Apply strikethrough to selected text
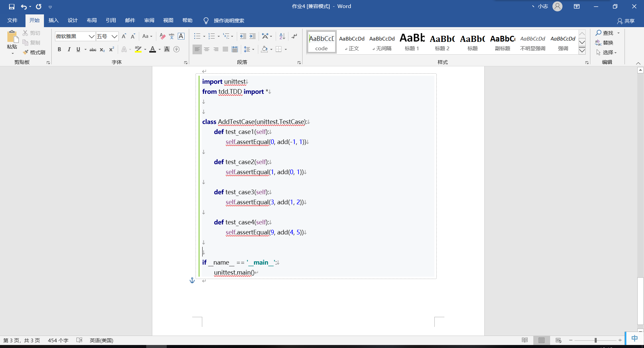Viewport: 644px width, 348px height. [93, 49]
